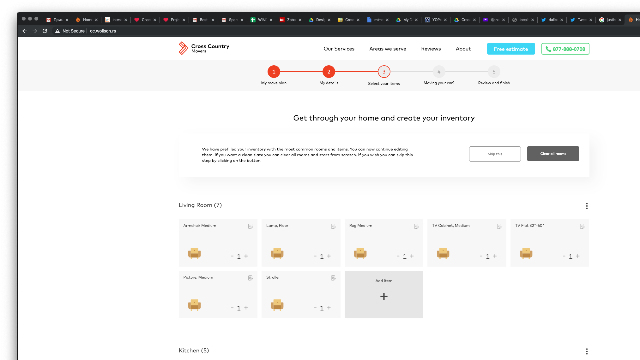Increase Plants card quantity with plus
Screen dimensions: 640x360
(329, 308)
